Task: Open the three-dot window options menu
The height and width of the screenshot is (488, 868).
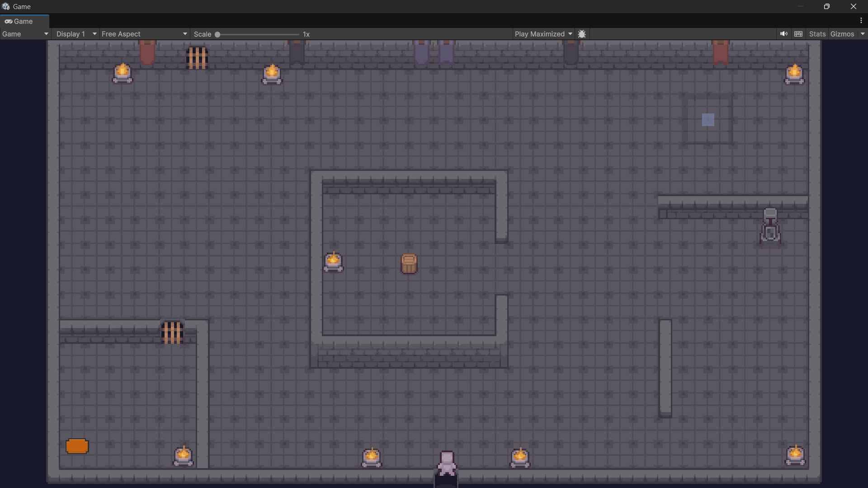Action: tap(861, 21)
